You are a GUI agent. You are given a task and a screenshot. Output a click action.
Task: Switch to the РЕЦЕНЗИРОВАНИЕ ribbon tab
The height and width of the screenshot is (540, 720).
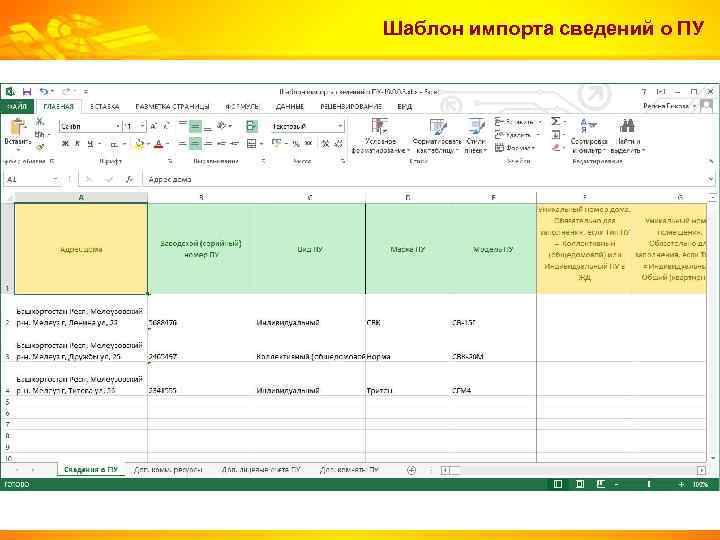[351, 107]
